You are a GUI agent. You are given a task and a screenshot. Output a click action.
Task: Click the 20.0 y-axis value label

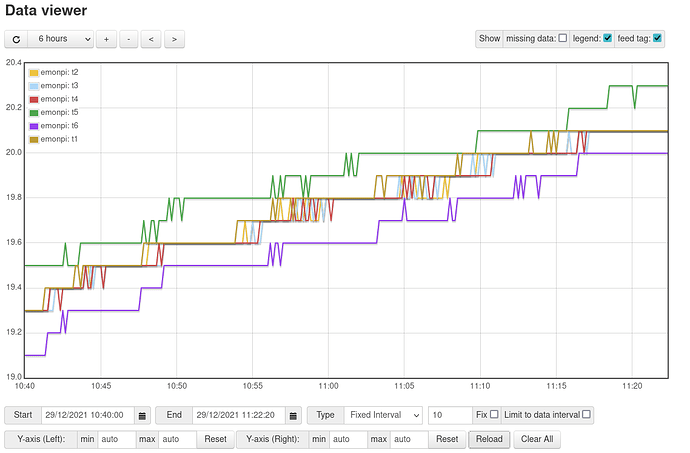(14, 152)
